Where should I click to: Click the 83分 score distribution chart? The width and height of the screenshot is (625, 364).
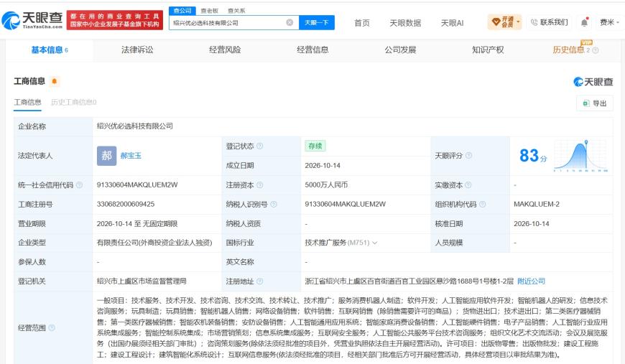(580, 156)
